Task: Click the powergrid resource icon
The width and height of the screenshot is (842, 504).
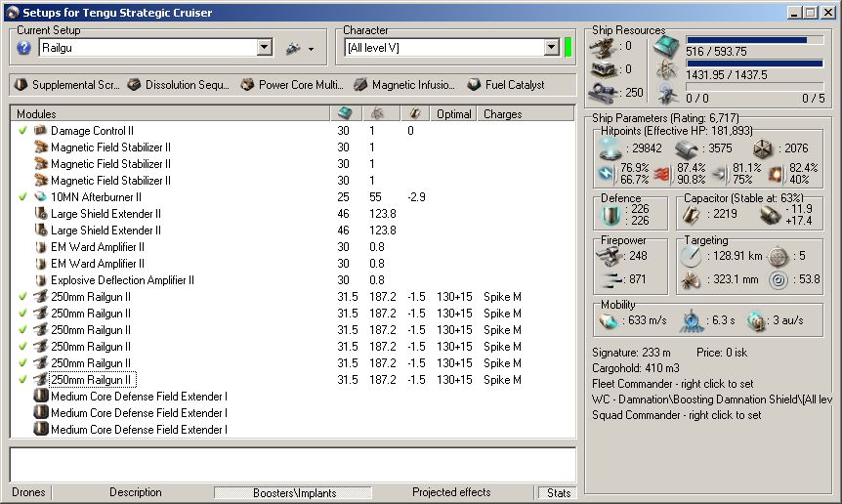Action: 666,69
